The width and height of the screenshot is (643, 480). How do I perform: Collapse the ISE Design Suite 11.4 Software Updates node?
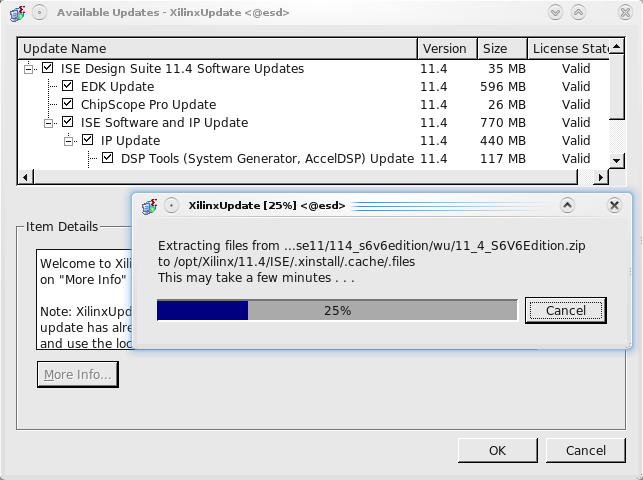click(30, 69)
